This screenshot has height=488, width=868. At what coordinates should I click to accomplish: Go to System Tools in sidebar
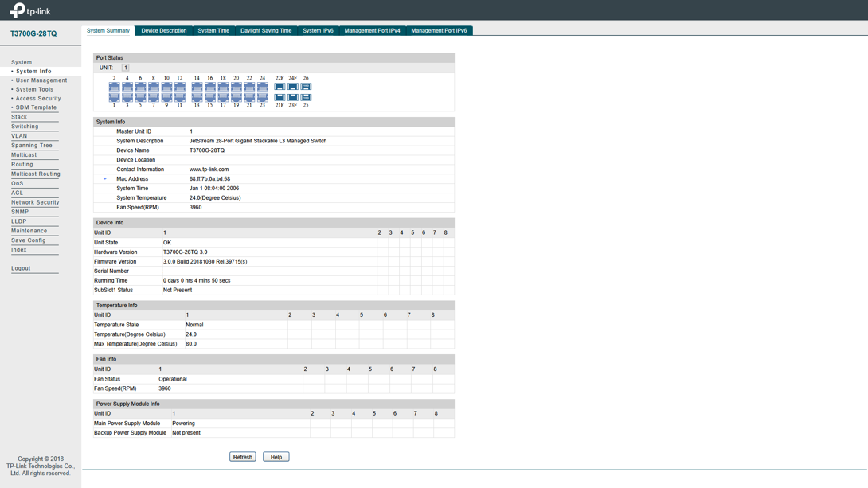(x=34, y=89)
